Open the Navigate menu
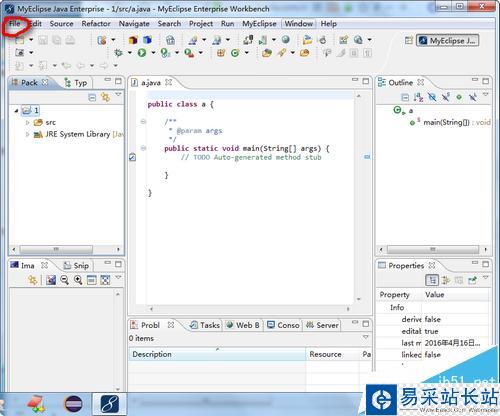 point(134,24)
